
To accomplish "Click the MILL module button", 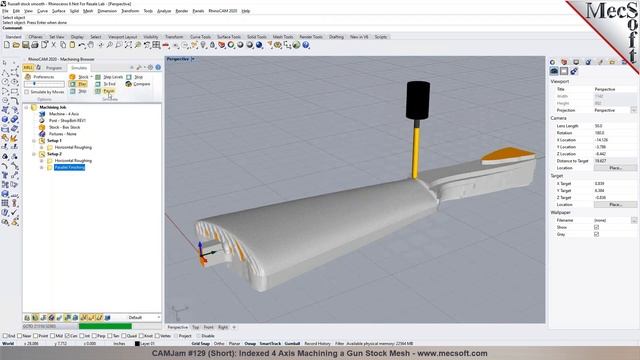I will [x=28, y=68].
